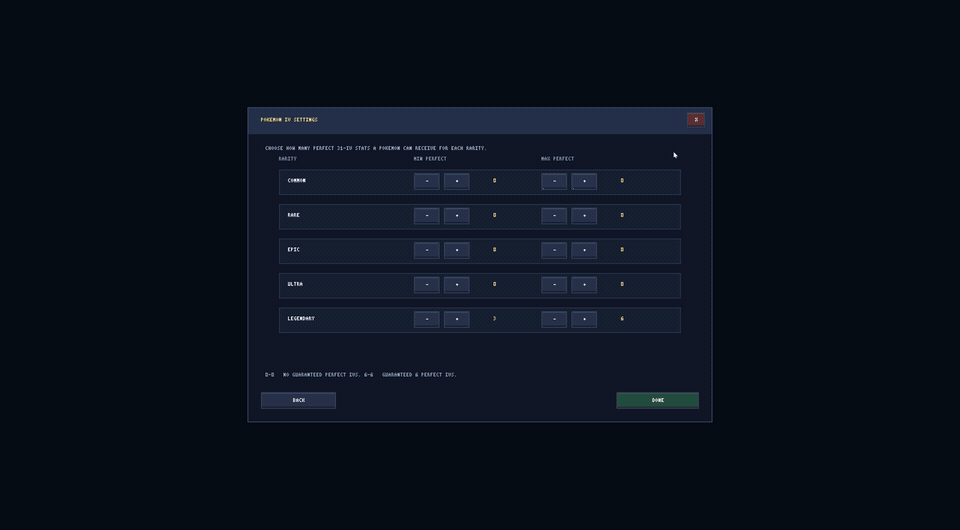Increment Legendary min perfect value
The height and width of the screenshot is (530, 960).
[x=456, y=319]
